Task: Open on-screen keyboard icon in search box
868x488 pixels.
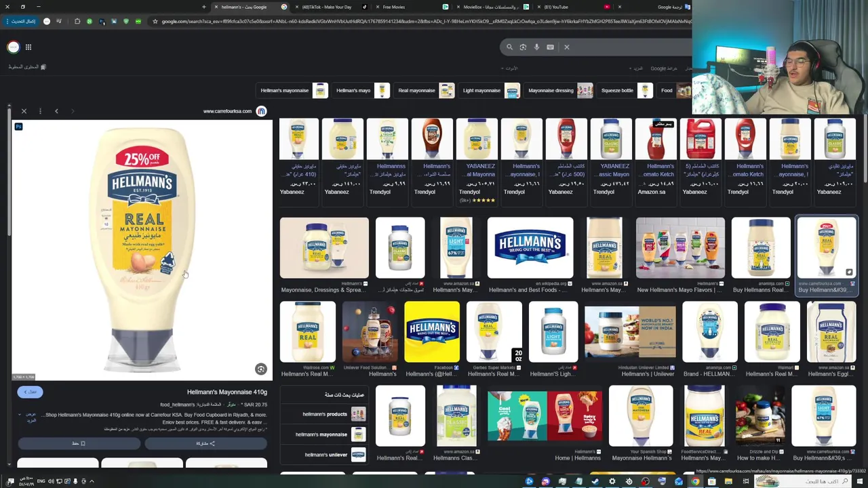Action: [x=550, y=47]
